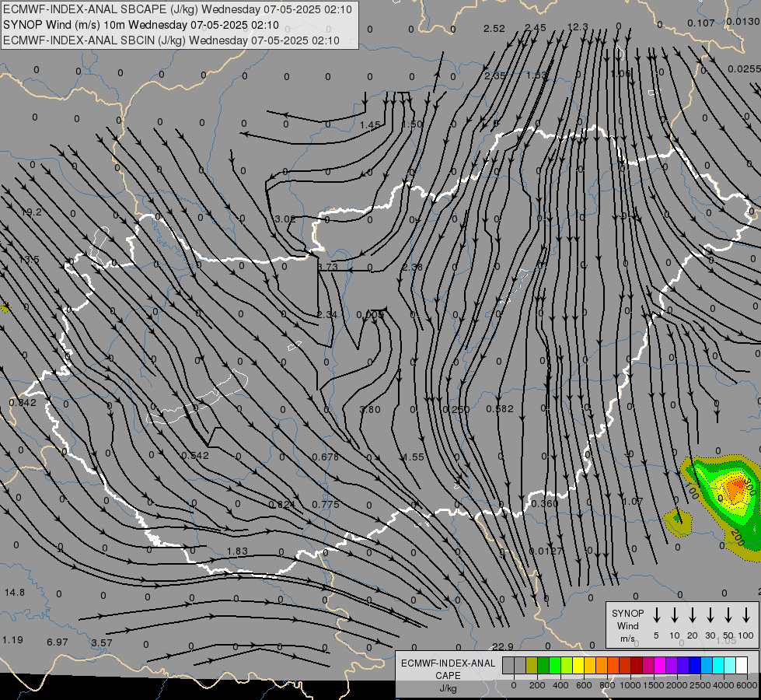Click the 14.8 value on the map
Viewport: 761px width, 700px height.
pyautogui.click(x=15, y=593)
